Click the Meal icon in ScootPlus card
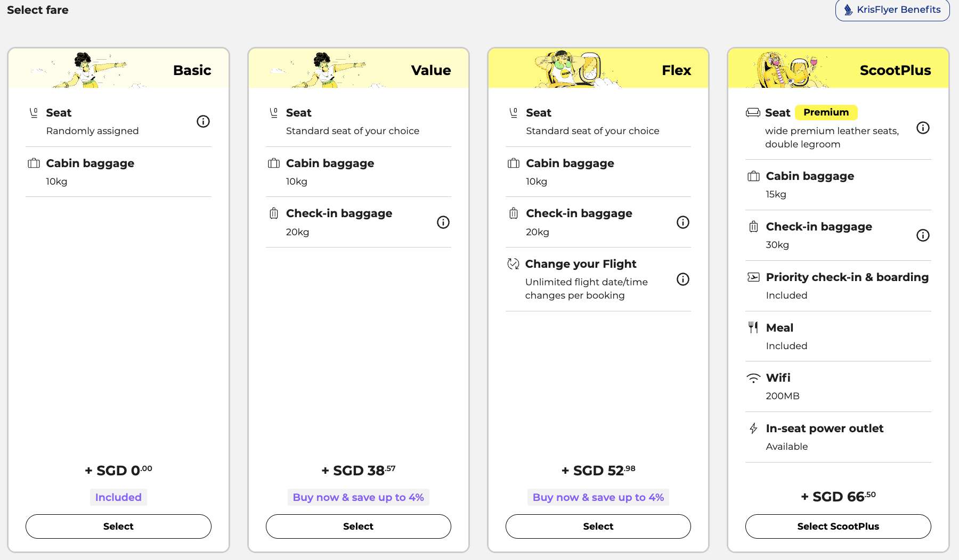Viewport: 959px width, 560px height. (x=753, y=327)
